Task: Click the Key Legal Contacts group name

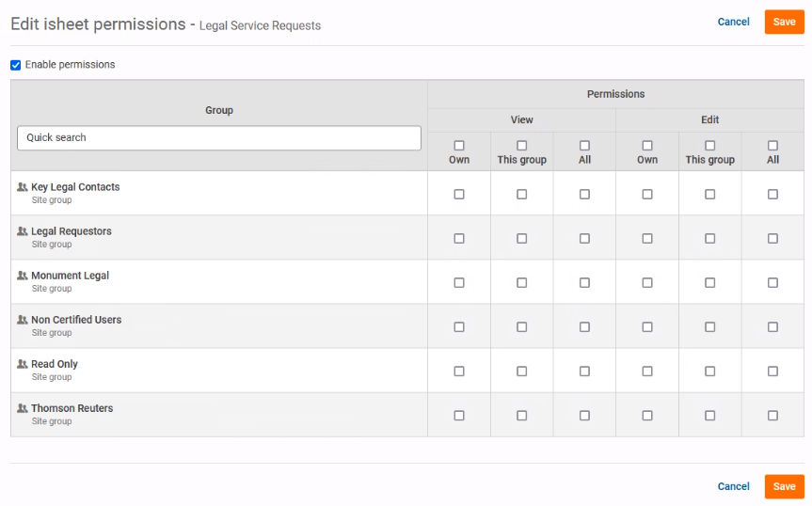Action: point(75,187)
